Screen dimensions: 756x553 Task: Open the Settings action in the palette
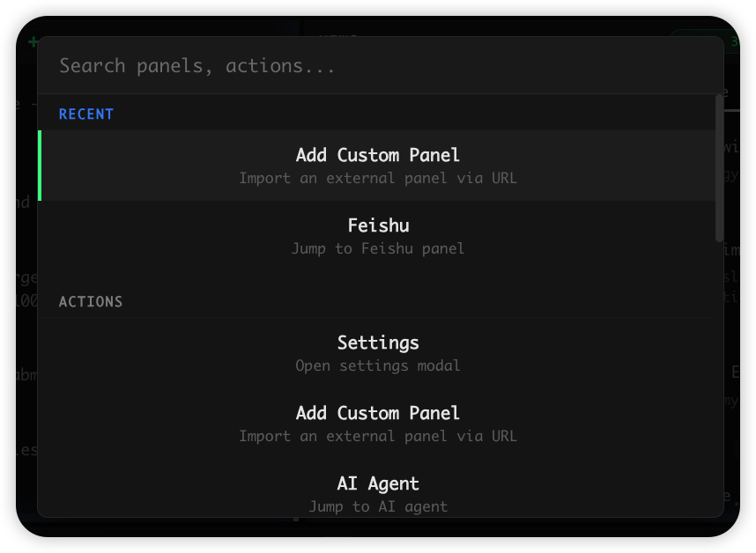pos(378,343)
